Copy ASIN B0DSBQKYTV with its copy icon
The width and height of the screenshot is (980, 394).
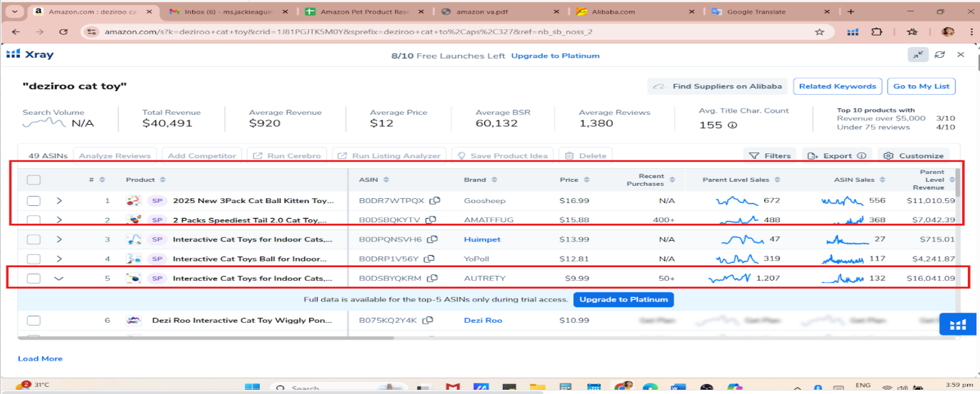pyautogui.click(x=432, y=219)
